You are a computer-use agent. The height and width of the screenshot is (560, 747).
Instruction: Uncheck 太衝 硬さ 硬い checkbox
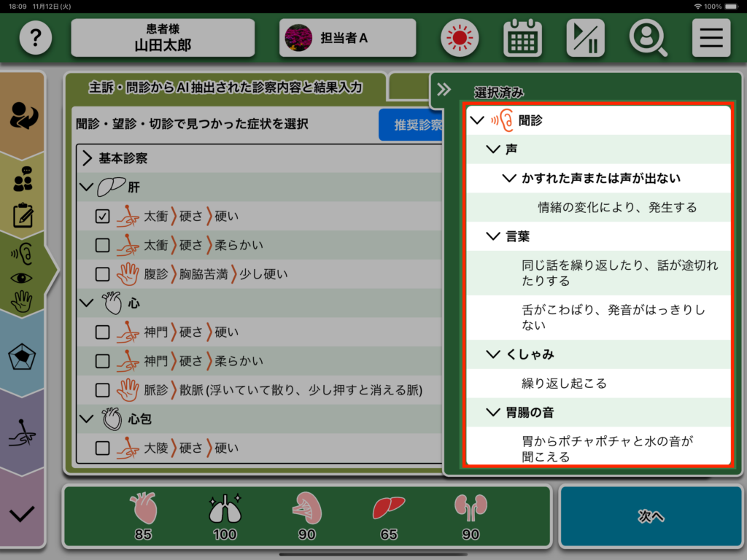pyautogui.click(x=103, y=216)
